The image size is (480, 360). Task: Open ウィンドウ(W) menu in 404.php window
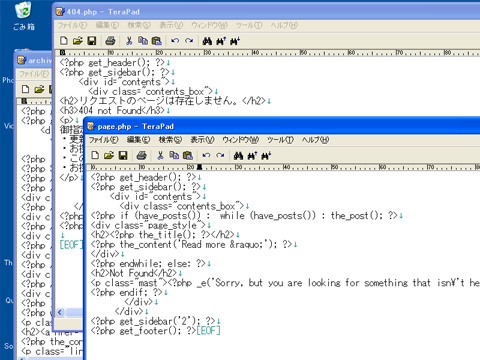pyautogui.click(x=209, y=25)
